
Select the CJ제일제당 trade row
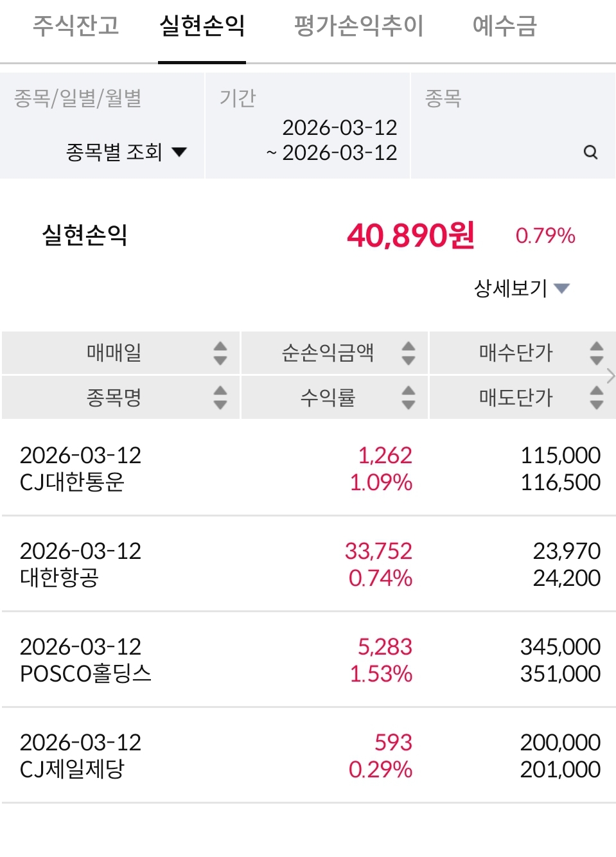coord(308,755)
